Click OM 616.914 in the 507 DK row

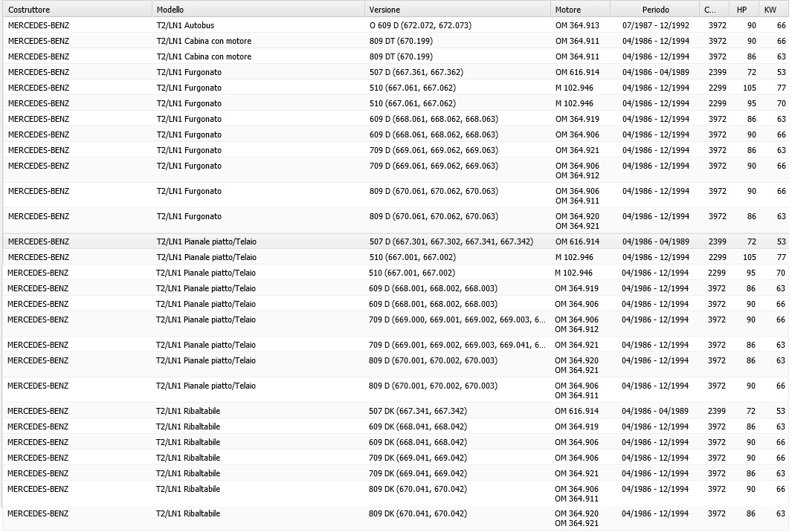[576, 412]
